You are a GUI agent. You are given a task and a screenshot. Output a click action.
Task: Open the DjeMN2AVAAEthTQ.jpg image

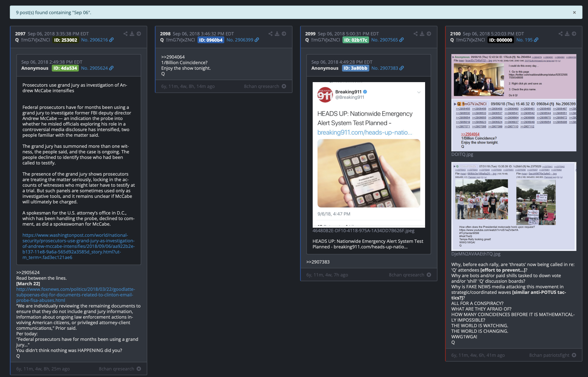point(514,206)
